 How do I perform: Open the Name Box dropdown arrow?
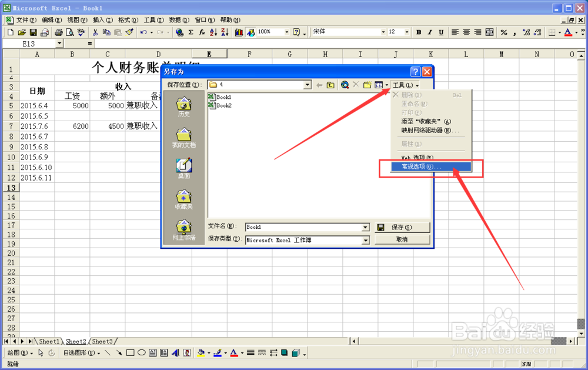[59, 44]
